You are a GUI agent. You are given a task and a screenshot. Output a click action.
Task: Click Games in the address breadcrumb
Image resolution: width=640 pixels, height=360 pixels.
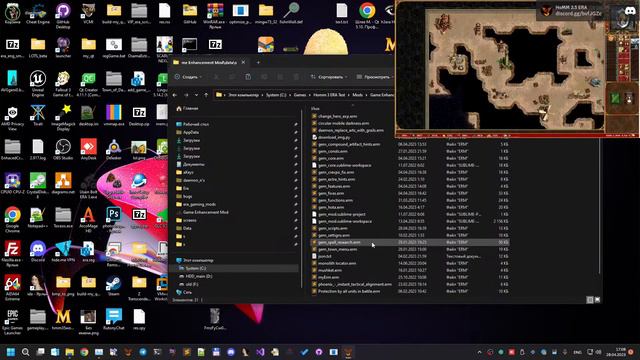pos(300,95)
